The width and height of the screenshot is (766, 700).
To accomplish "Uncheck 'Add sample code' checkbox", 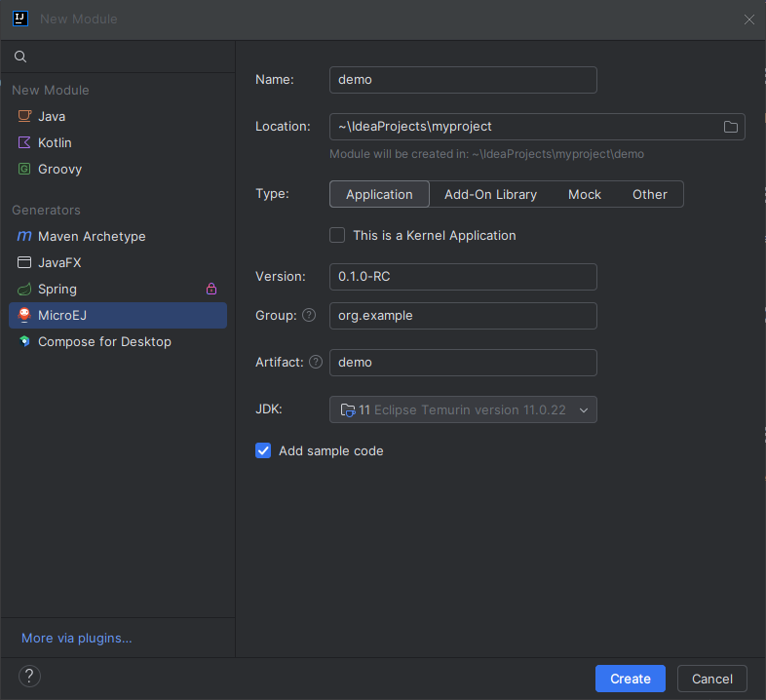I will pos(263,450).
